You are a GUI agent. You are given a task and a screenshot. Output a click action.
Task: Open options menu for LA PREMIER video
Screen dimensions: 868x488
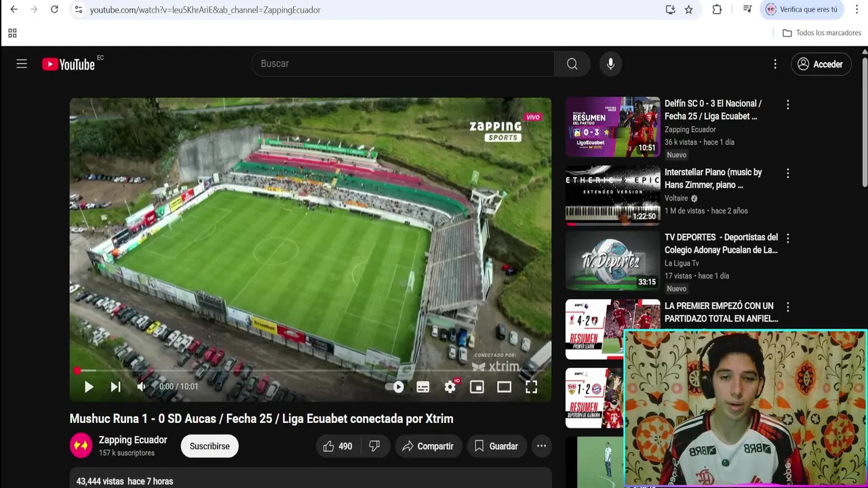(x=787, y=306)
